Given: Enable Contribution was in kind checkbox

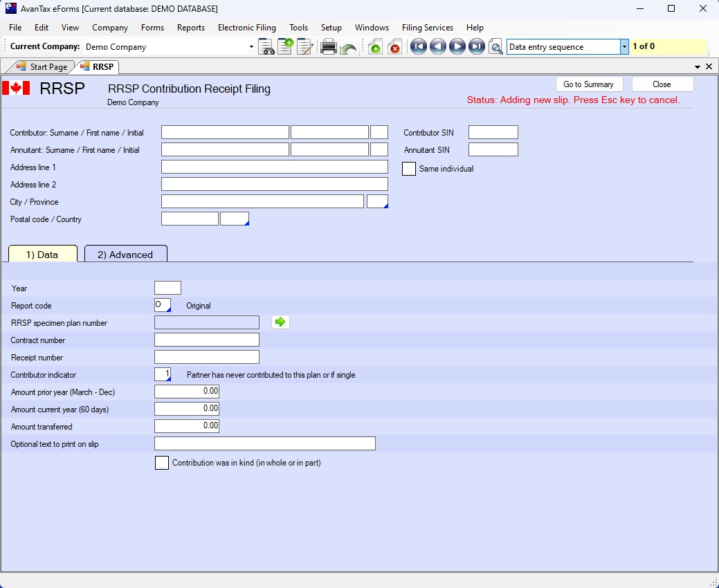Looking at the screenshot, I should tap(162, 463).
